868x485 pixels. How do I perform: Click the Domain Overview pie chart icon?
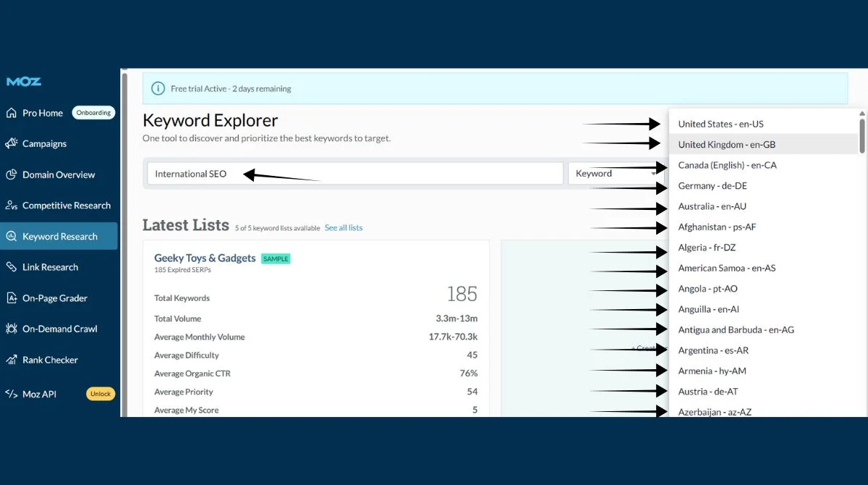[11, 174]
